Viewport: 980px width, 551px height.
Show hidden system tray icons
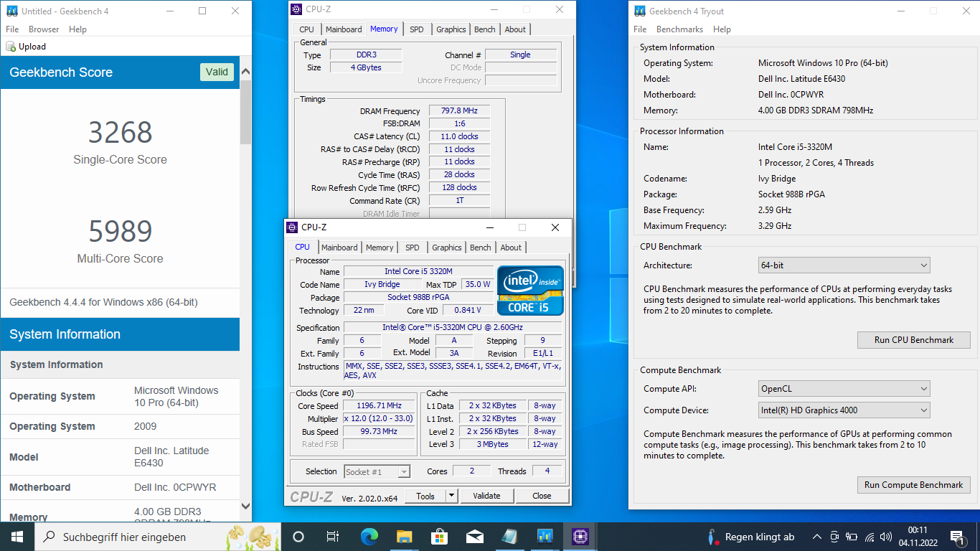point(816,537)
